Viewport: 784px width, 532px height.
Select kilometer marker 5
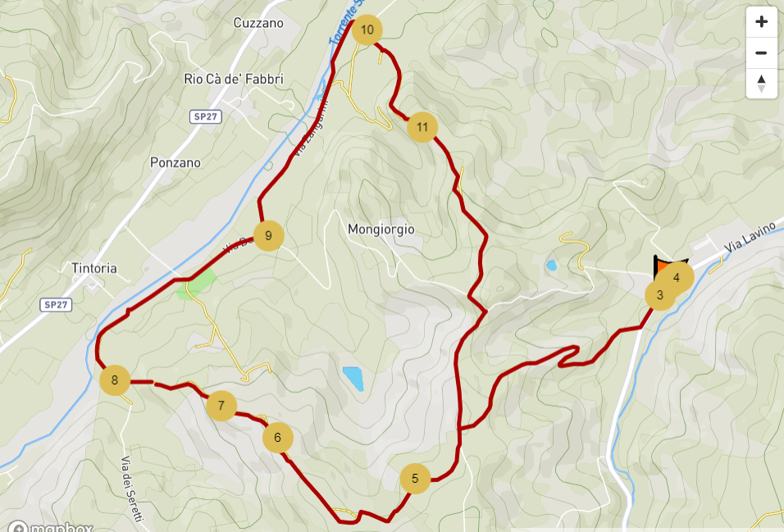[x=416, y=479]
